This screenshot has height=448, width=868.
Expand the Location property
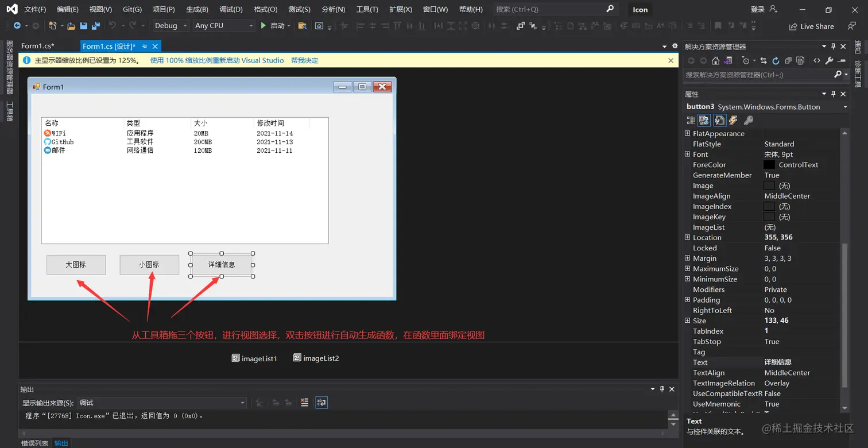(688, 238)
